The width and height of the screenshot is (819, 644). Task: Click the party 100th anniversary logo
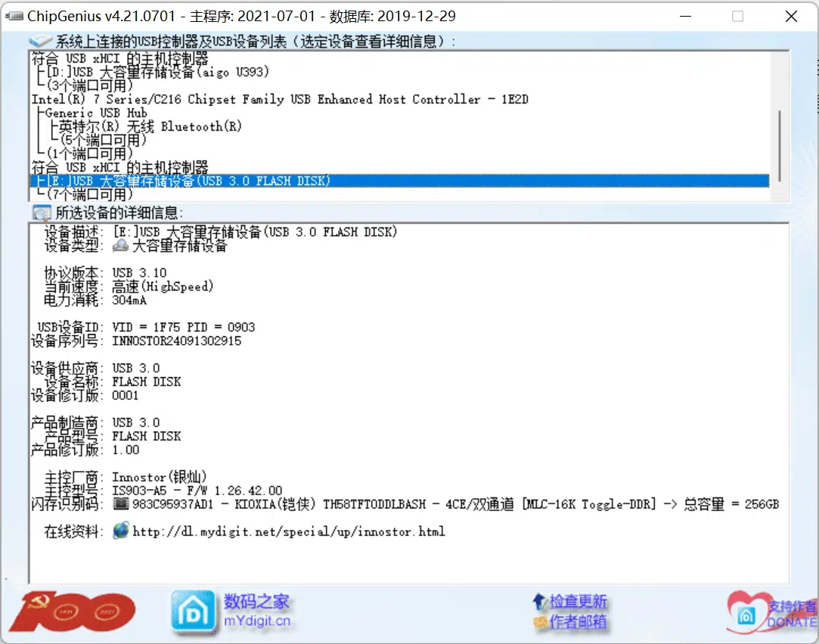(x=73, y=611)
